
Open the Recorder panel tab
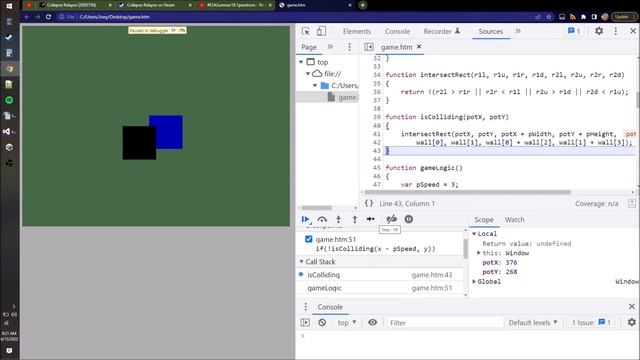point(442,31)
